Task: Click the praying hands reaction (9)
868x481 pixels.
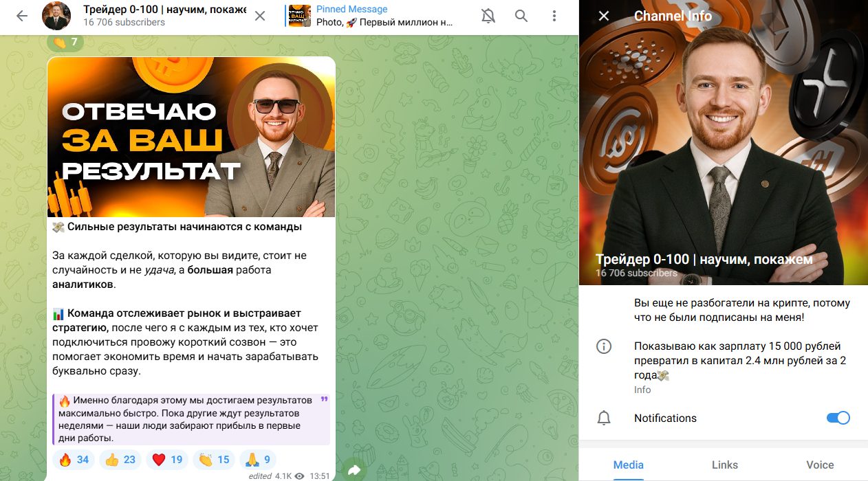Action: pyautogui.click(x=257, y=460)
